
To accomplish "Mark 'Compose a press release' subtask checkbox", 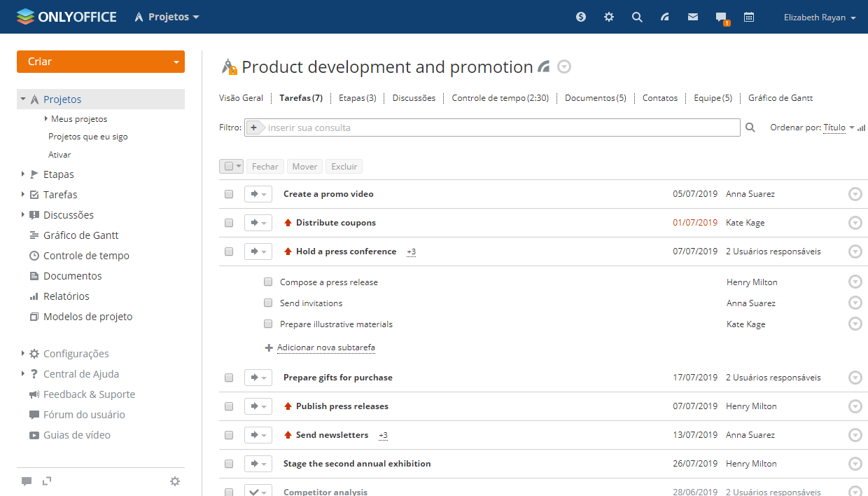I will pos(268,282).
